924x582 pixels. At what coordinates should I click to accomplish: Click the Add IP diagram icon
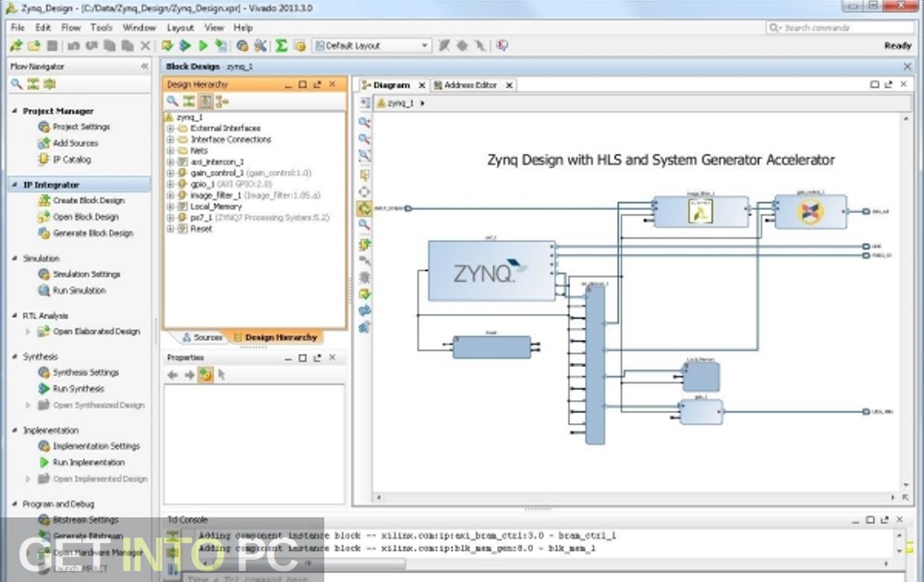coord(365,244)
